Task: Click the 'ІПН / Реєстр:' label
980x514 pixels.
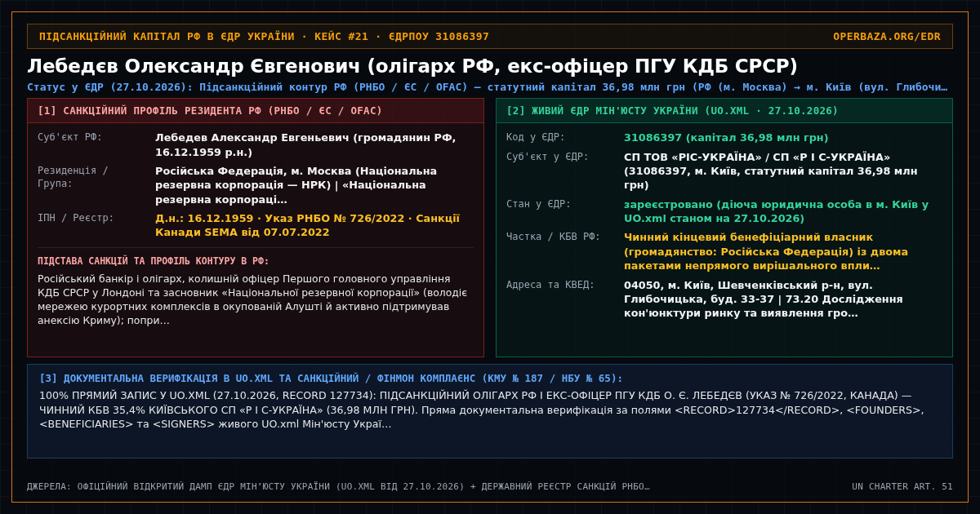Action: [x=76, y=218]
